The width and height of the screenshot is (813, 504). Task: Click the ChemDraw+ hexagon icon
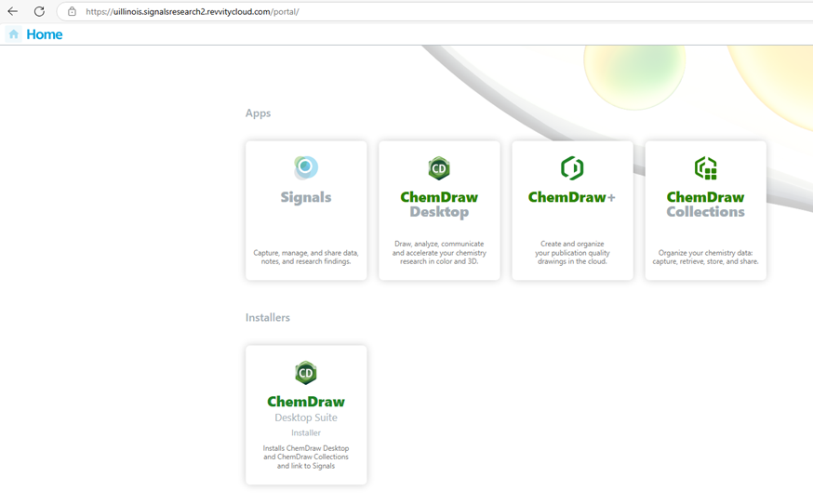pos(572,168)
